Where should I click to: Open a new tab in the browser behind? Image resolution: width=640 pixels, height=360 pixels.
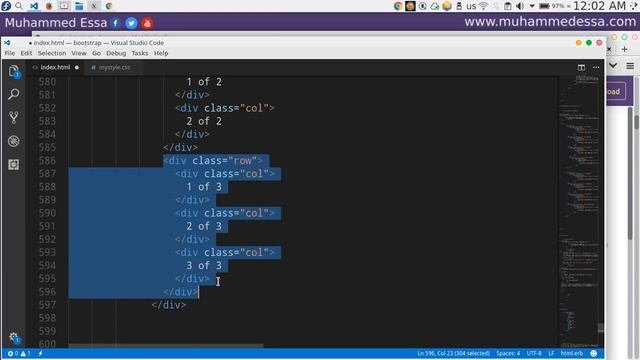pos(624,49)
